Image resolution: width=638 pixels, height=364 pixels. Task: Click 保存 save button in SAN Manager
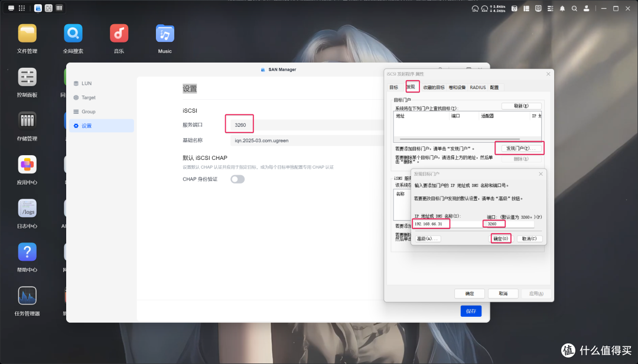click(471, 311)
